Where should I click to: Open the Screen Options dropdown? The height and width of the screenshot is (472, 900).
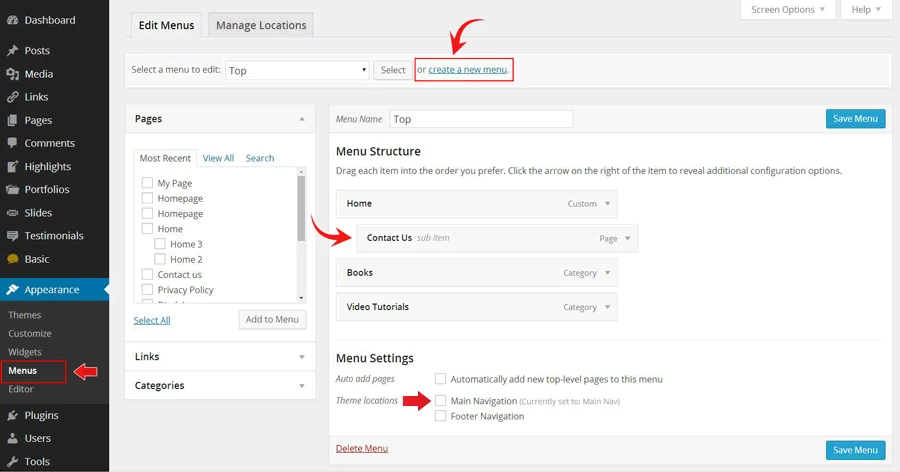[788, 10]
